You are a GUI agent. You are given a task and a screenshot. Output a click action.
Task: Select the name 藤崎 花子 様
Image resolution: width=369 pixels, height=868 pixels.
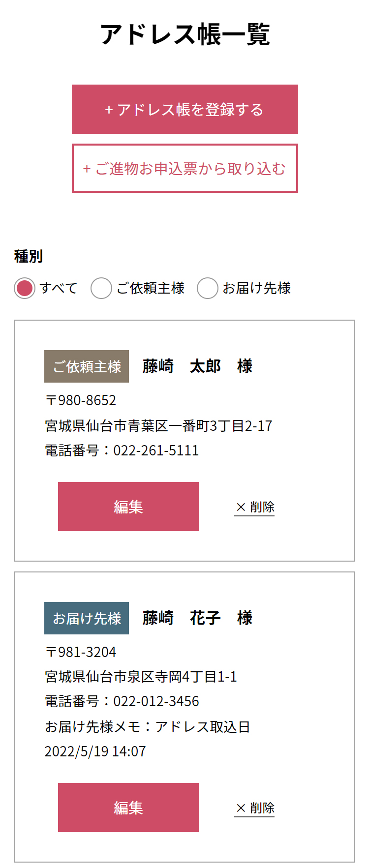pyautogui.click(x=197, y=618)
